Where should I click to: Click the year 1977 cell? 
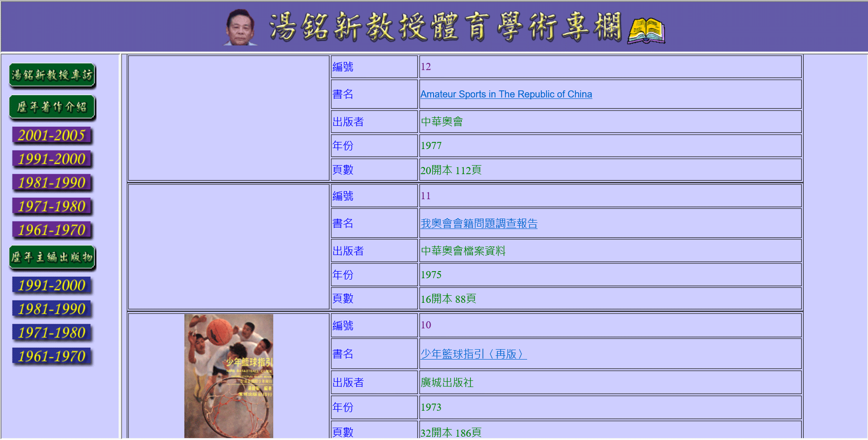coord(431,146)
